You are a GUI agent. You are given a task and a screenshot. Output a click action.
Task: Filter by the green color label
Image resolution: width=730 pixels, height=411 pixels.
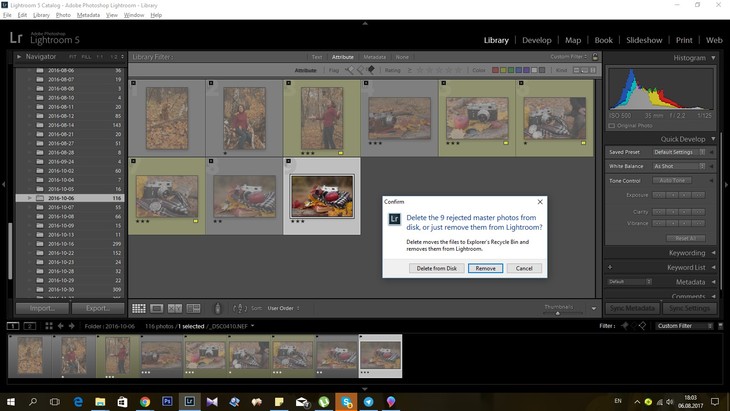click(511, 70)
